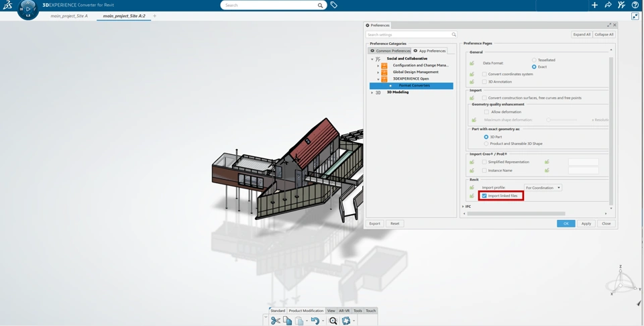Click the Cut scissors icon
Viewport: 644px width, 326px height.
(x=276, y=321)
